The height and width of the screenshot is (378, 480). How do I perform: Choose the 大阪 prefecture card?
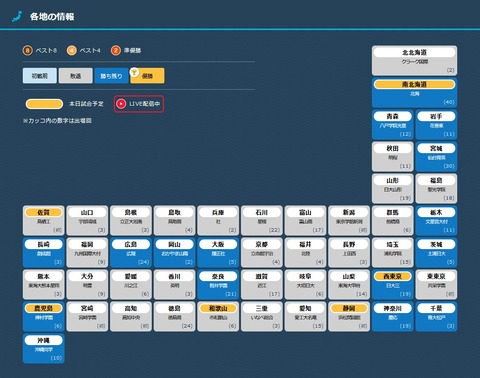pyautogui.click(x=218, y=253)
